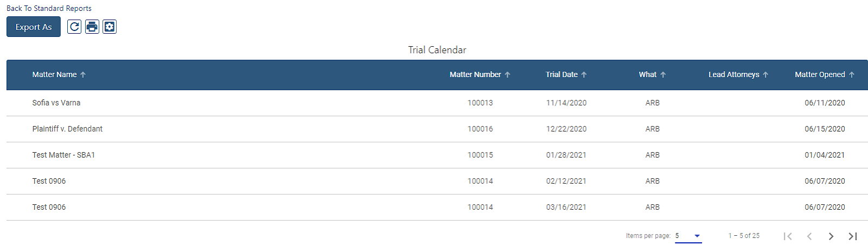The image size is (868, 251).
Task: Sort by Lead Attorneys column header
Action: (x=733, y=74)
